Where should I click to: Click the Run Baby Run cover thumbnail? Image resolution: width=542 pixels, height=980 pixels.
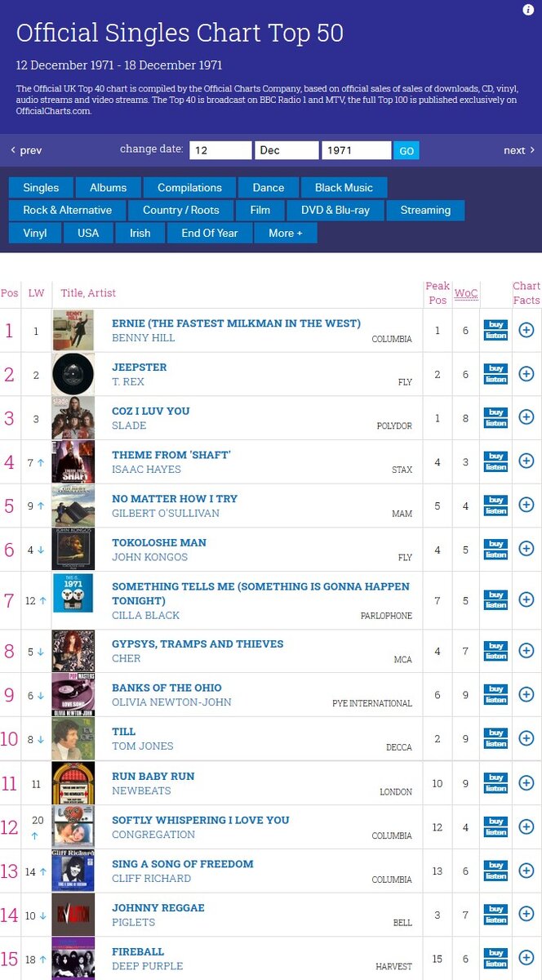[x=73, y=783]
